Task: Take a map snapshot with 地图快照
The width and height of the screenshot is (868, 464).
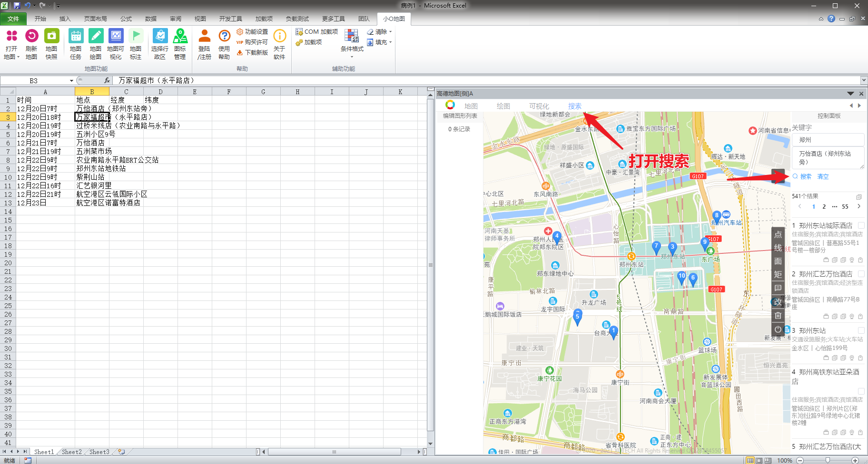Action: tap(51, 36)
